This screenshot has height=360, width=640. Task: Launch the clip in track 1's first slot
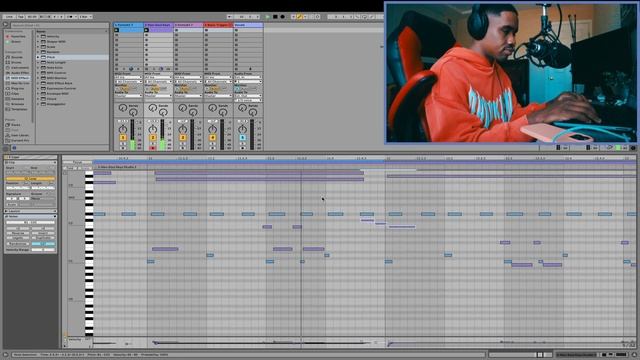point(116,30)
